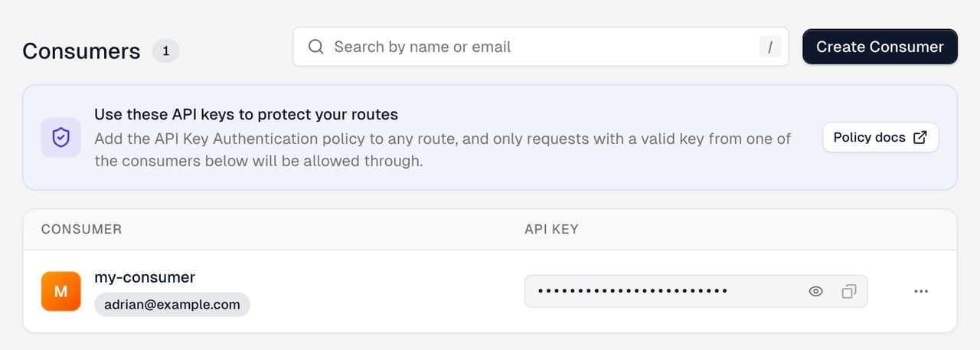Click the Consumers page heading

coord(81,51)
